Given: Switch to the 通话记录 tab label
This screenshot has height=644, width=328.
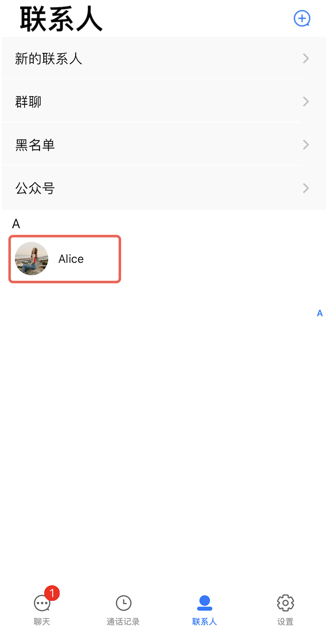Looking at the screenshot, I should point(123,622).
